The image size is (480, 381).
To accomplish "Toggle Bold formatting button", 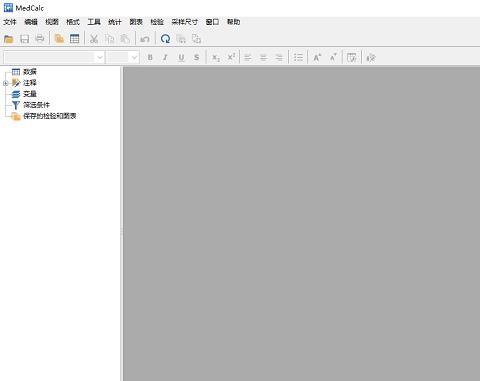I will (150, 58).
